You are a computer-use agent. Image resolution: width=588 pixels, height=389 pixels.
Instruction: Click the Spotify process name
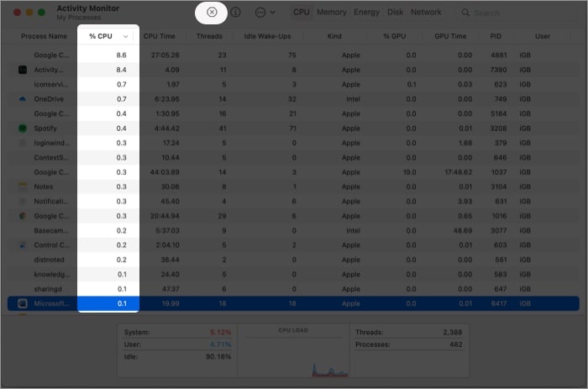click(x=45, y=129)
